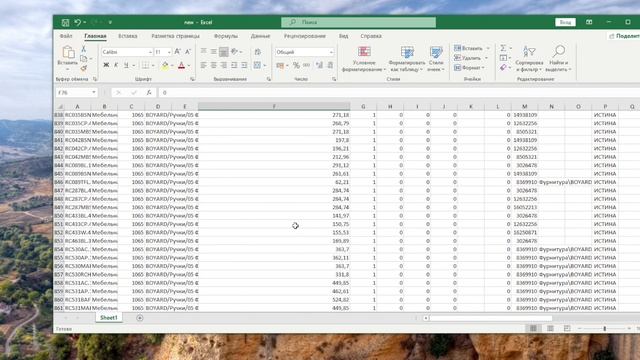640x360 pixels.
Task: Click the Orientation text angle icon
Action: tap(234, 52)
